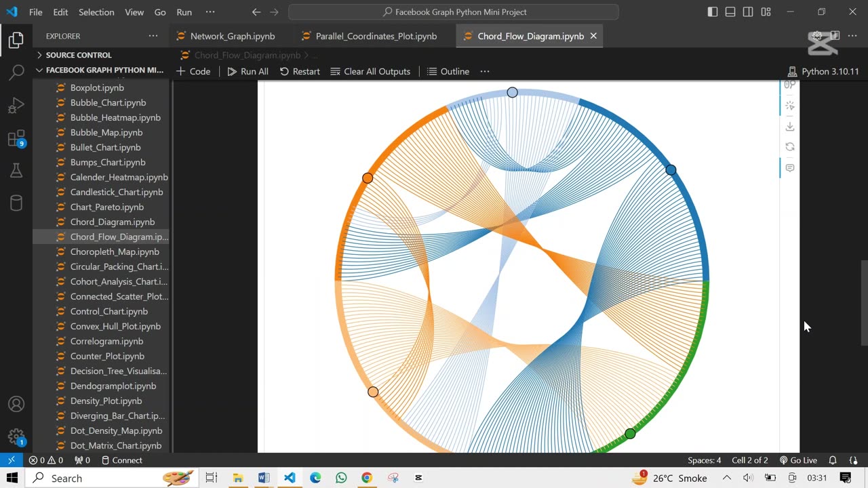Click the Remote window status icon

[12, 460]
